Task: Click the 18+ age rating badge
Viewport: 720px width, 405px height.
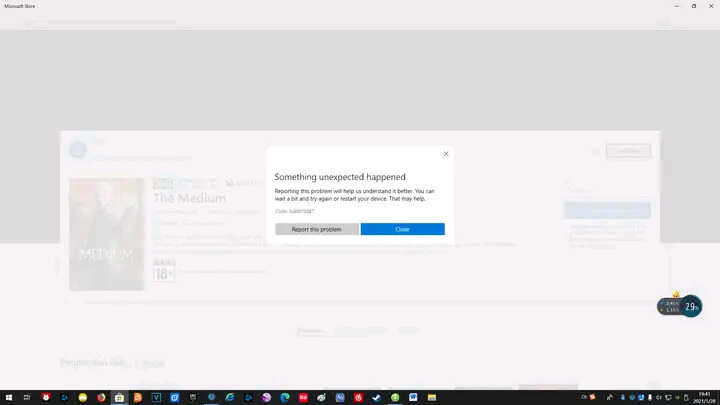Action: (164, 270)
